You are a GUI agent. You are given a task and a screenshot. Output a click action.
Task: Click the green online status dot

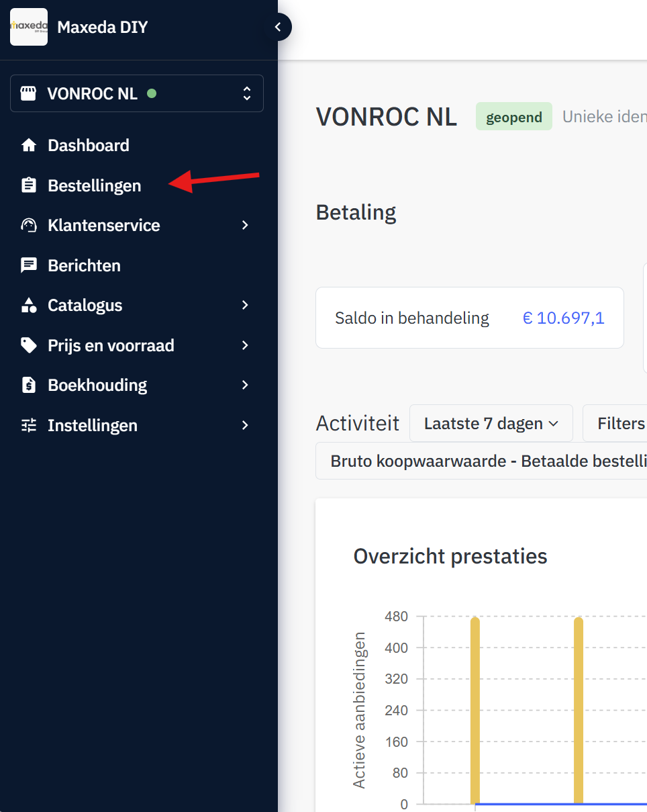(x=152, y=93)
